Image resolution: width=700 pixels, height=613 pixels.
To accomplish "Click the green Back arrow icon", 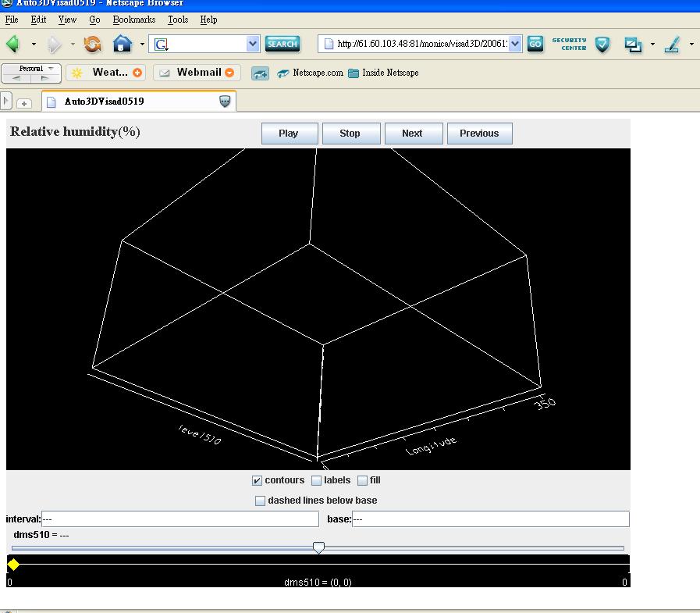I will pyautogui.click(x=13, y=44).
